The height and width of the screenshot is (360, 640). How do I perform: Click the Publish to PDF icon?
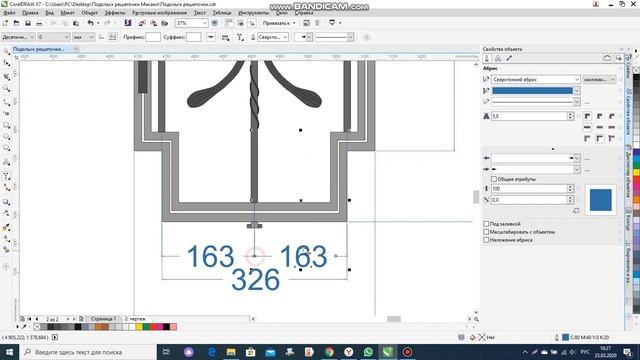(164, 23)
